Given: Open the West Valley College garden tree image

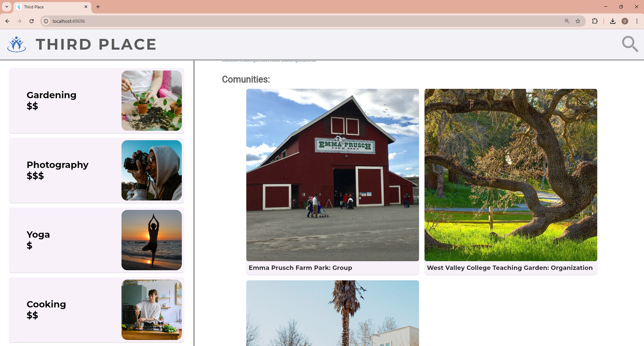Looking at the screenshot, I should pos(511,175).
